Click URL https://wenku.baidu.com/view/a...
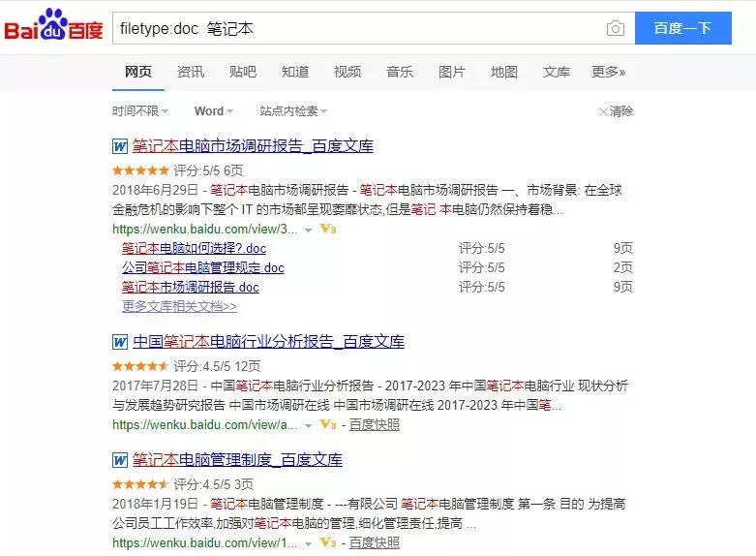Image resolution: width=756 pixels, height=556 pixels. point(204,424)
